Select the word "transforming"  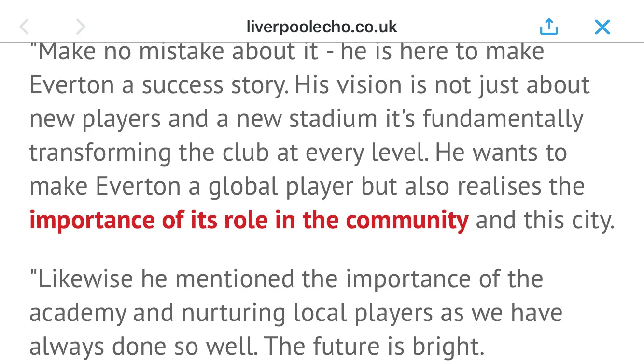pyautogui.click(x=100, y=153)
